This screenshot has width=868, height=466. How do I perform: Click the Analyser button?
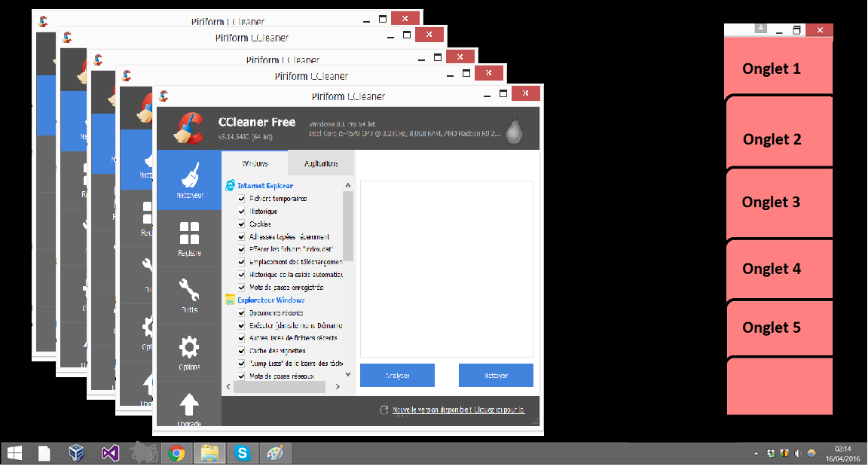pyautogui.click(x=397, y=375)
